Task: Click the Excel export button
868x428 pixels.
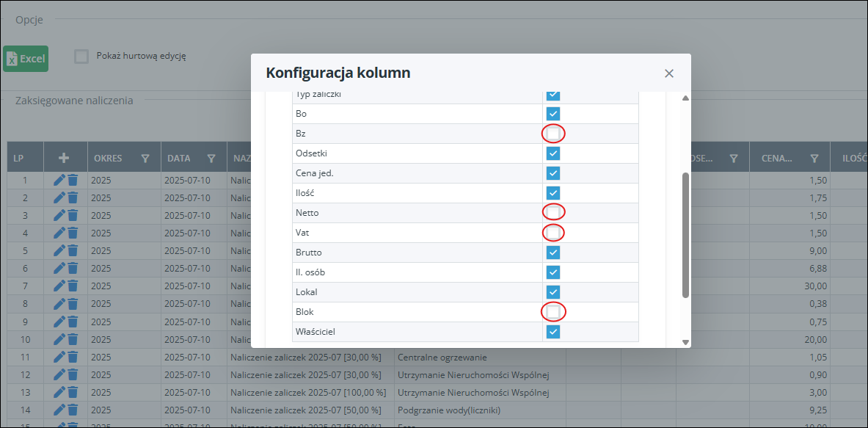Action: (x=26, y=59)
